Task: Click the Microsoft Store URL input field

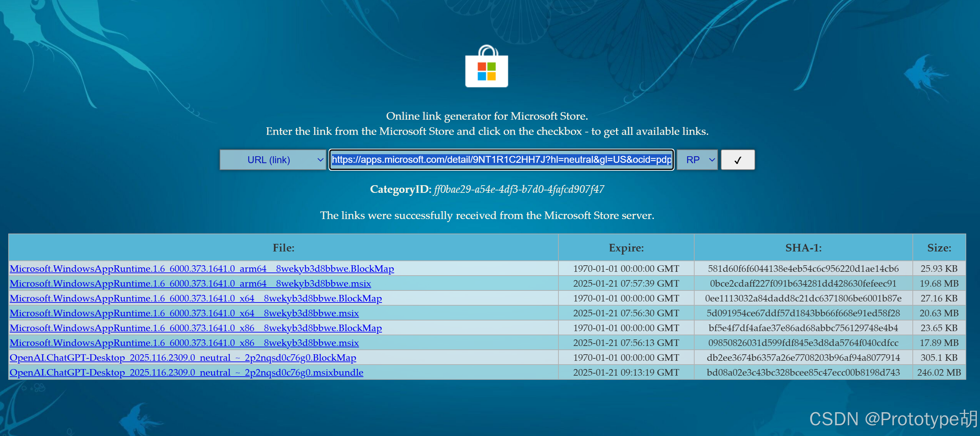Action: tap(502, 160)
